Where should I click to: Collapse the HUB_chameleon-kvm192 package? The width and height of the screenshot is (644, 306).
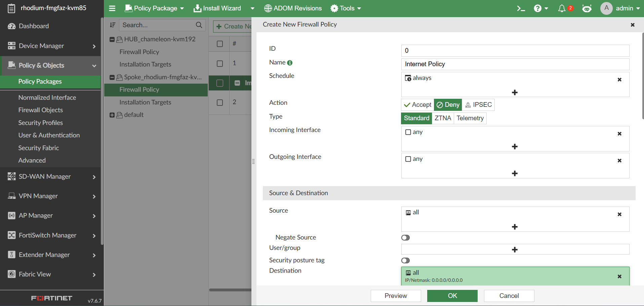point(112,40)
